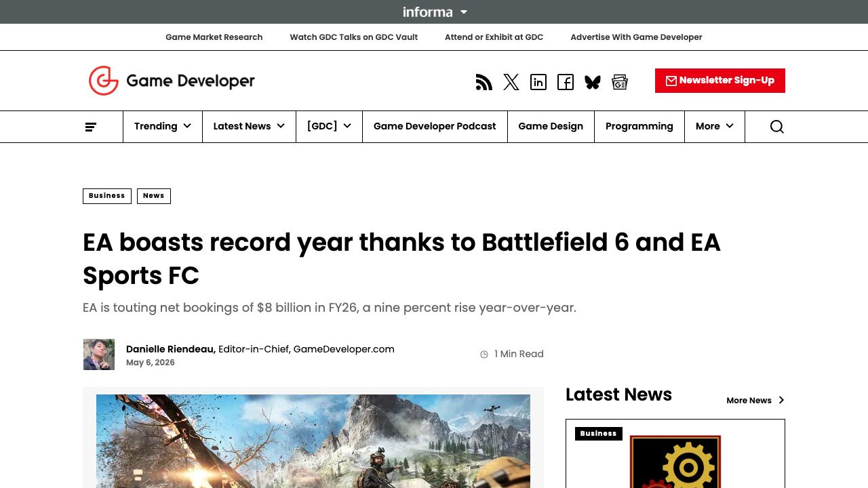868x488 pixels.
Task: Click the Business category tag above headline
Action: [107, 196]
